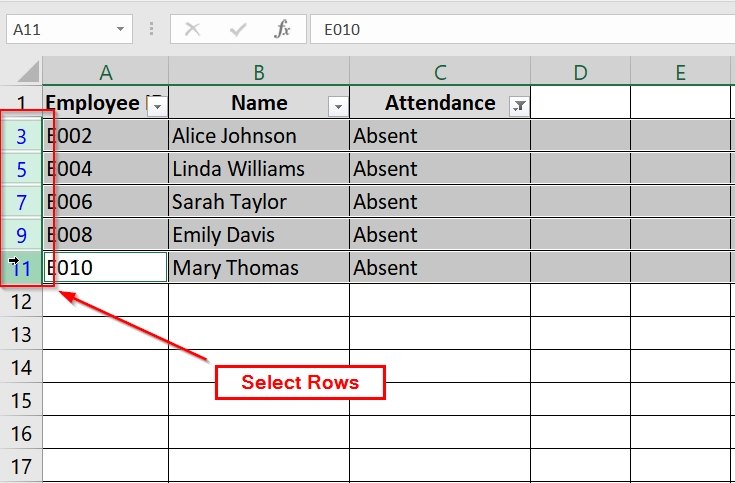Select row 5 header
Screen dimensions: 735x483
coord(21,169)
